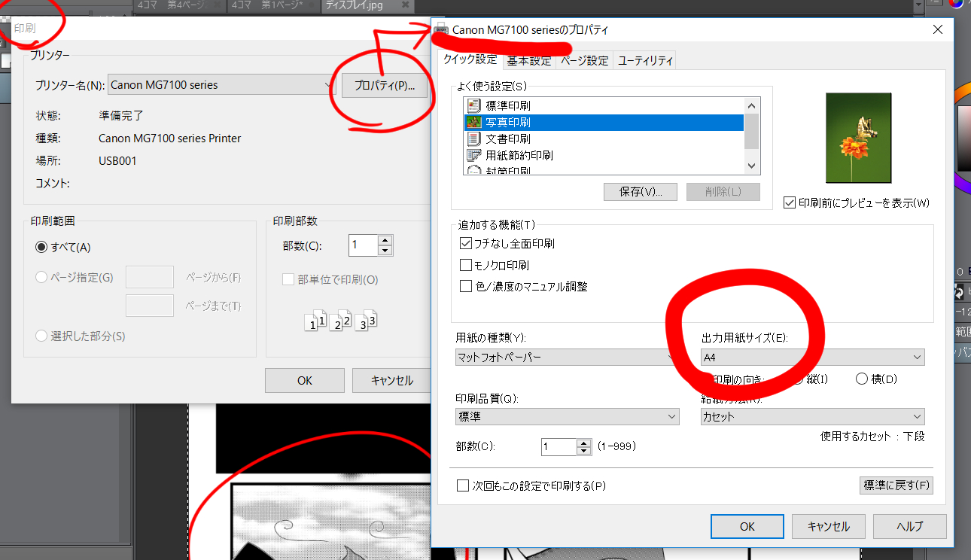
Task: Switch to the クイック設定 tab
Action: point(470,59)
